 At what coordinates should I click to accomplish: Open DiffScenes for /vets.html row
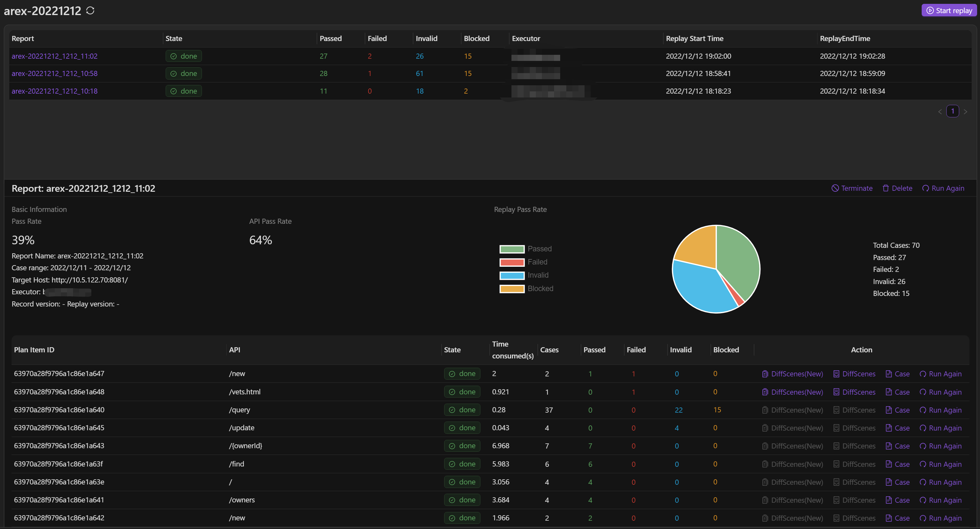click(854, 392)
